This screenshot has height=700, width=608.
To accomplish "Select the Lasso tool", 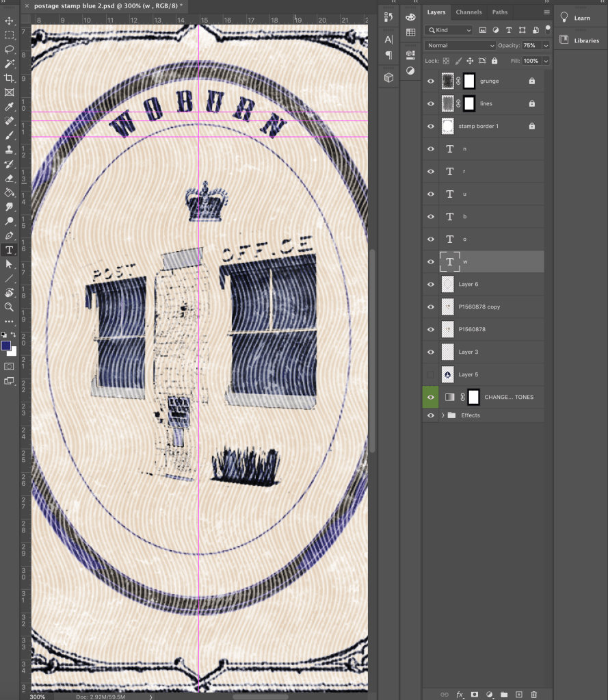I will click(x=10, y=49).
